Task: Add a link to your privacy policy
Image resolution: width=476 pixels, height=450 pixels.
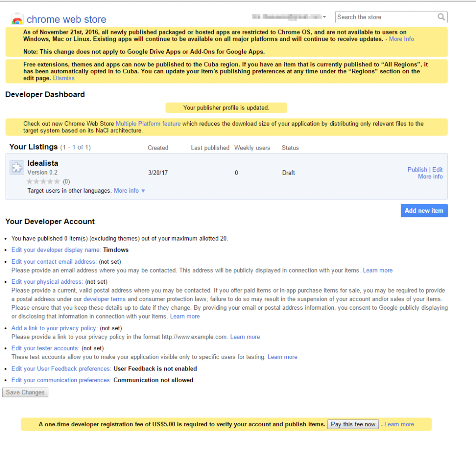Action: pyautogui.click(x=55, y=328)
